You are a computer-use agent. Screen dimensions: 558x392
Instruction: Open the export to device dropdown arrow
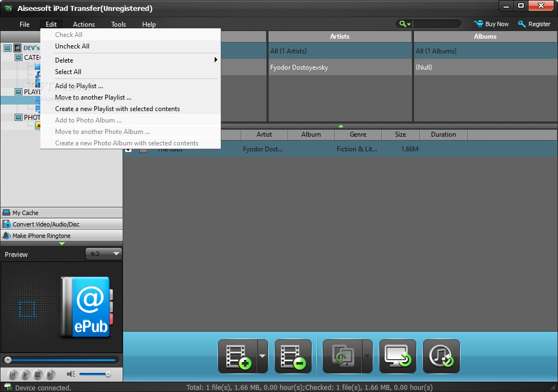pyautogui.click(x=367, y=357)
